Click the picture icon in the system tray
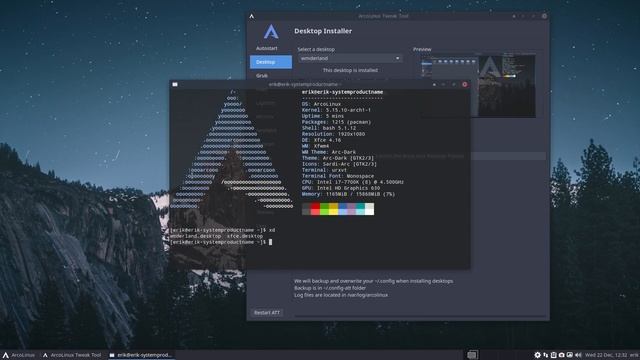The width and height of the screenshot is (640, 360). [x=570, y=355]
